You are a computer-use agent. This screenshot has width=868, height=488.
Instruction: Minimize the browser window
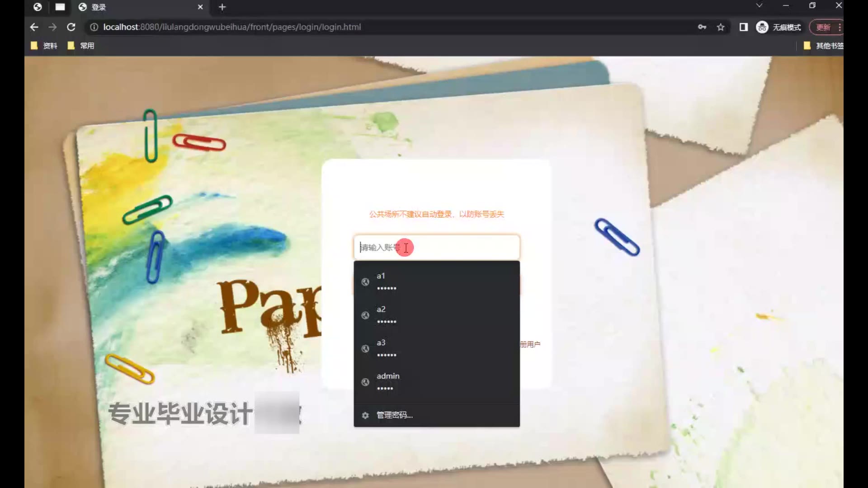tap(786, 5)
